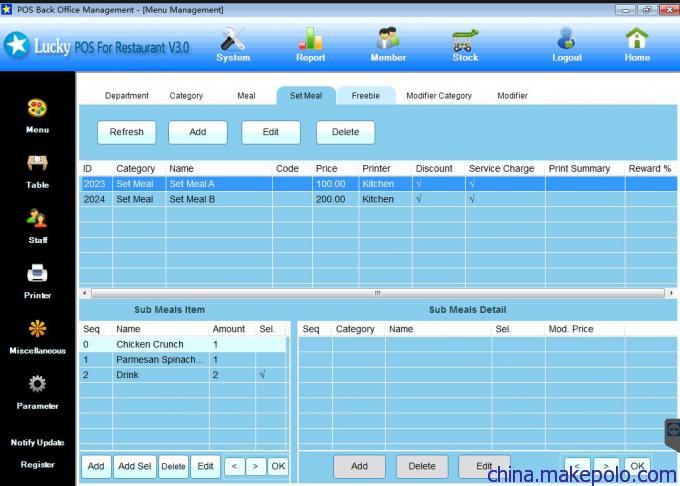Switch to the Modifier tab

[x=513, y=96]
